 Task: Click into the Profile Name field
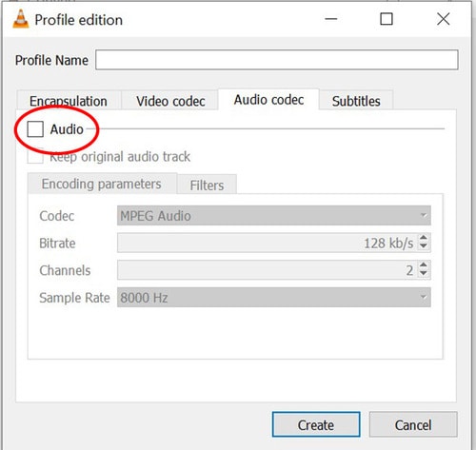277,60
